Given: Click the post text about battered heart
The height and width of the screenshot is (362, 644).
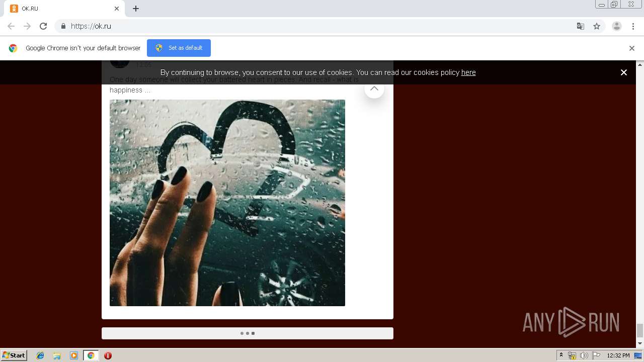Looking at the screenshot, I should click(x=234, y=85).
